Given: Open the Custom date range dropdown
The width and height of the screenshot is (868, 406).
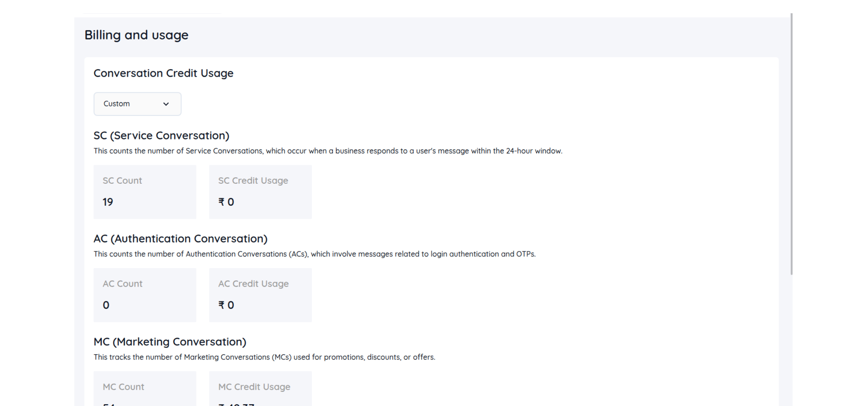Looking at the screenshot, I should [137, 104].
